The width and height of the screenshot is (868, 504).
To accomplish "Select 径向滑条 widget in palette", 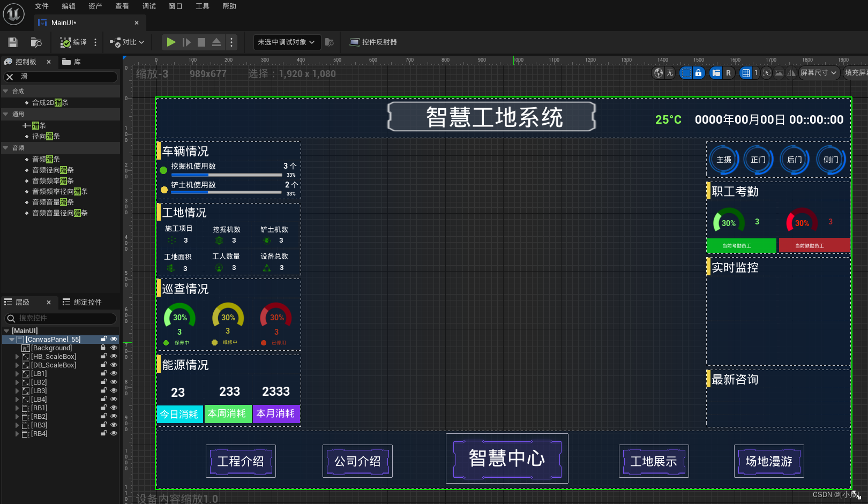I will point(46,137).
